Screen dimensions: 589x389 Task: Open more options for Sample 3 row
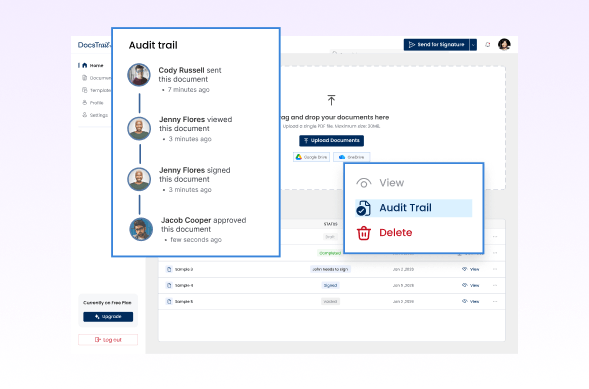(x=495, y=269)
